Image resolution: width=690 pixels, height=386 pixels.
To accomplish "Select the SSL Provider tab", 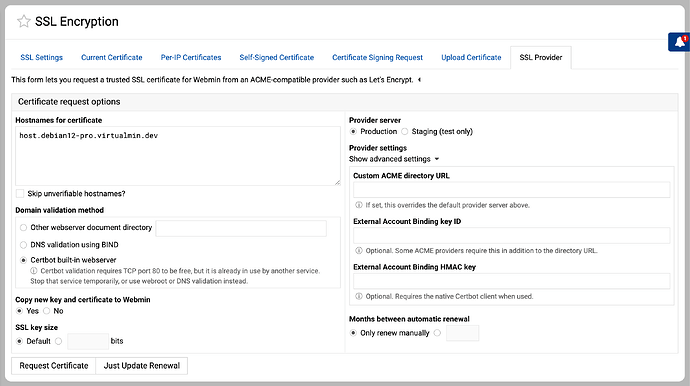I will click(x=541, y=57).
